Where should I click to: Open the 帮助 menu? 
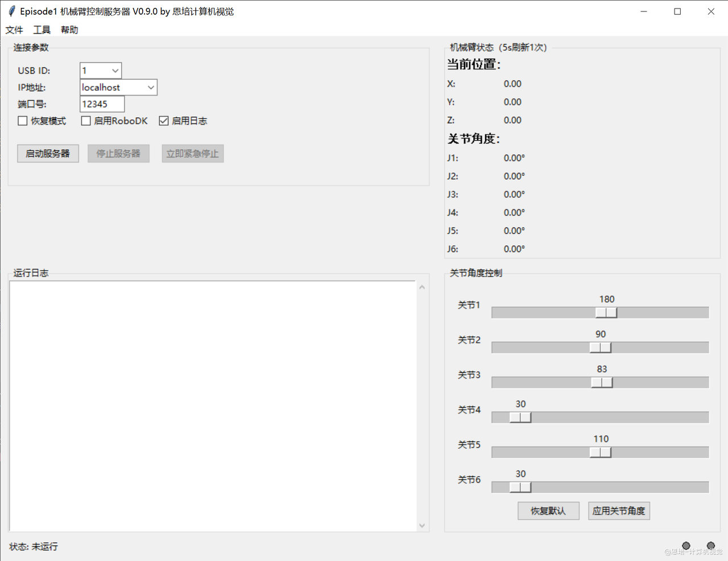(x=69, y=30)
